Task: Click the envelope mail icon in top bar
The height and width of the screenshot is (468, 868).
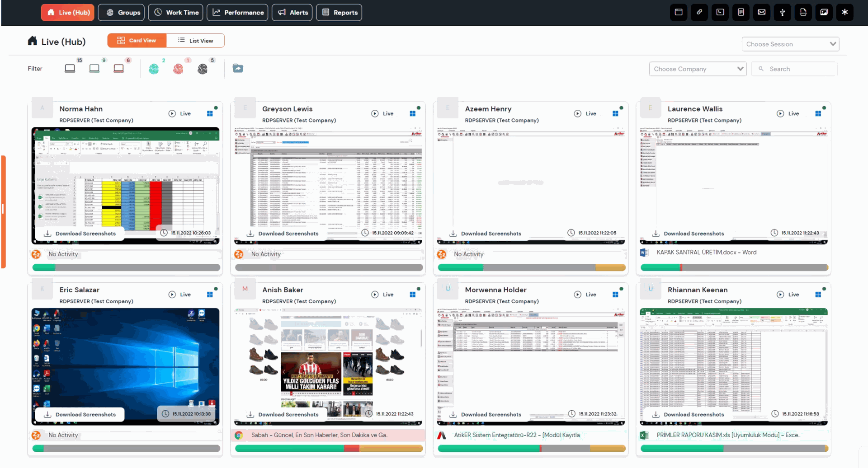Action: 762,12
